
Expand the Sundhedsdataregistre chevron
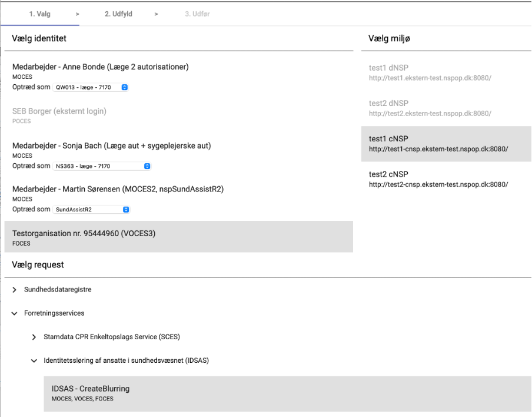[x=15, y=290]
